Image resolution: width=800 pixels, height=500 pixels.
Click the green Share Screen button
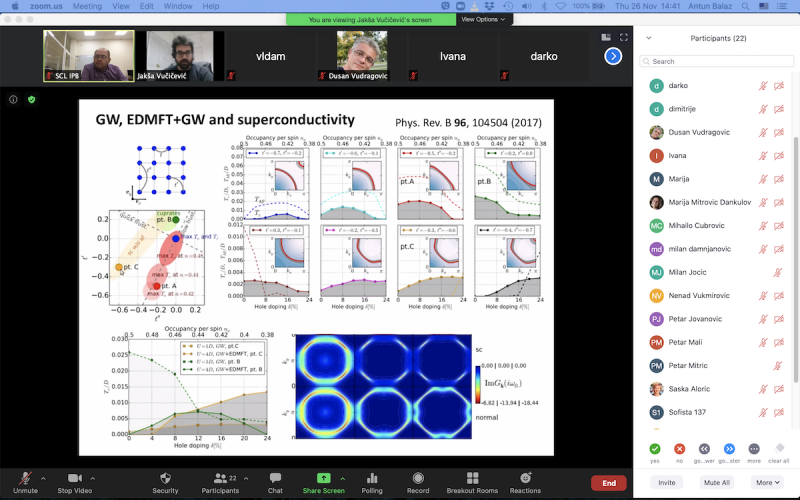[x=323, y=483]
